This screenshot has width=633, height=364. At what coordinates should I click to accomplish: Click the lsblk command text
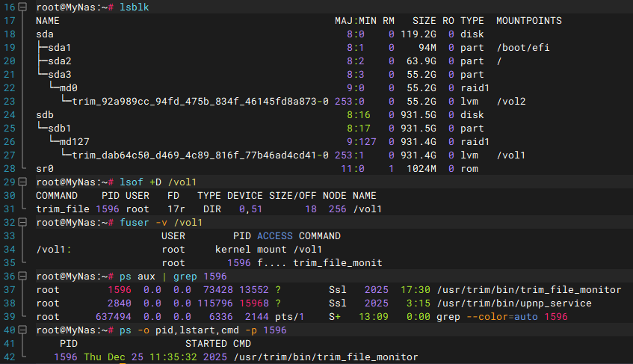pyautogui.click(x=135, y=6)
